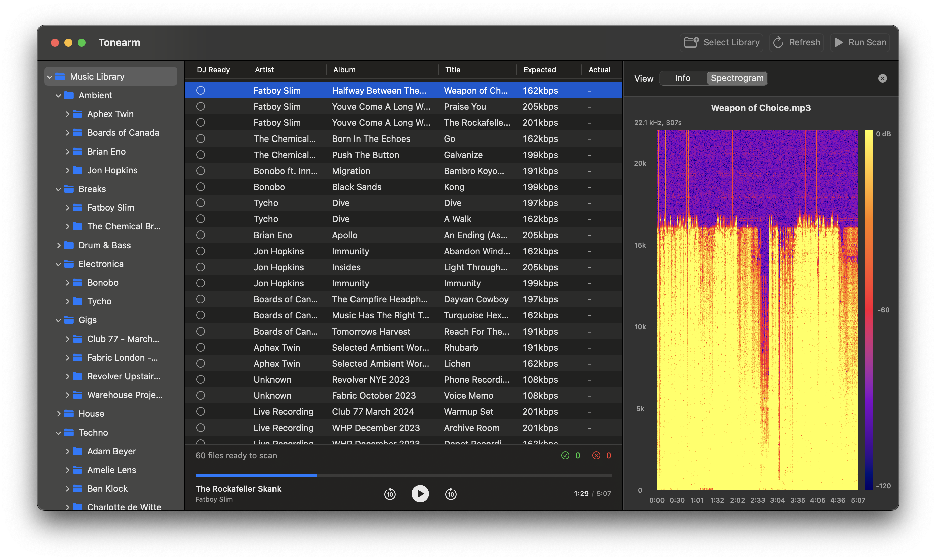Switch to the Info view tab
This screenshot has width=936, height=560.
pyautogui.click(x=682, y=78)
